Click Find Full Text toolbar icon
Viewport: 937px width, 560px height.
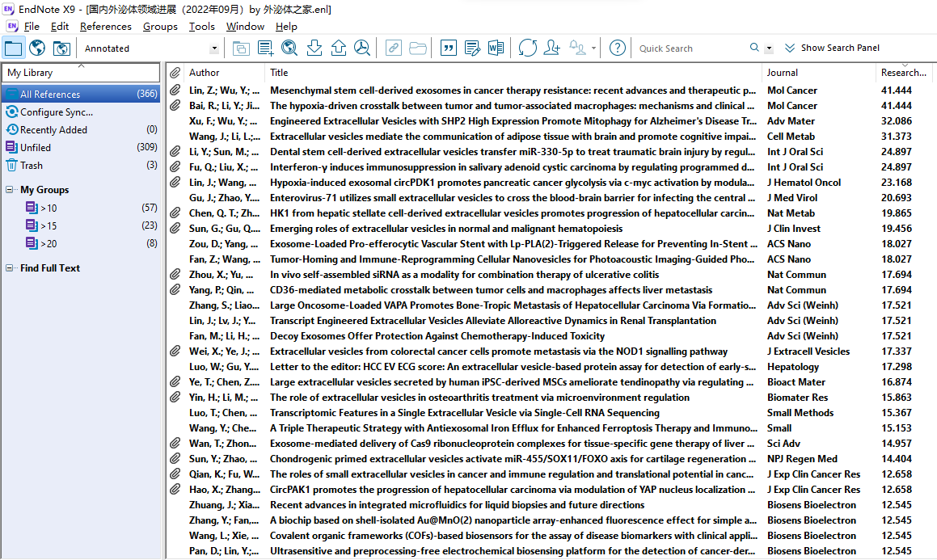[362, 48]
